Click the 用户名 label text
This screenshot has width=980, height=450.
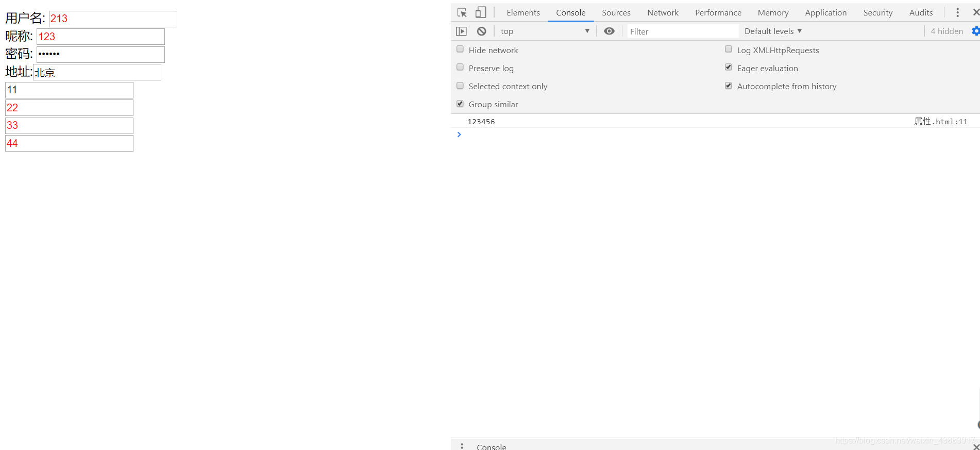(x=25, y=19)
